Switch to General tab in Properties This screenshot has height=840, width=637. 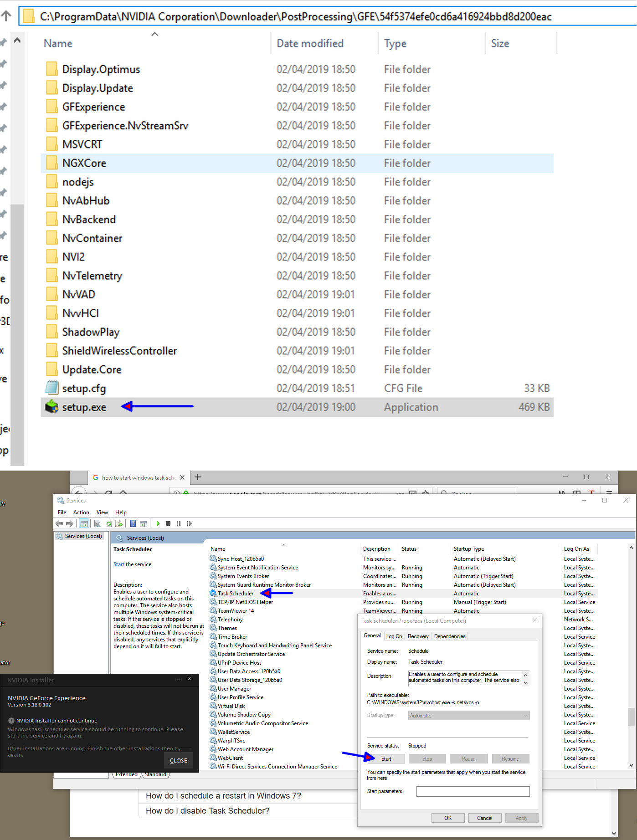click(x=372, y=635)
